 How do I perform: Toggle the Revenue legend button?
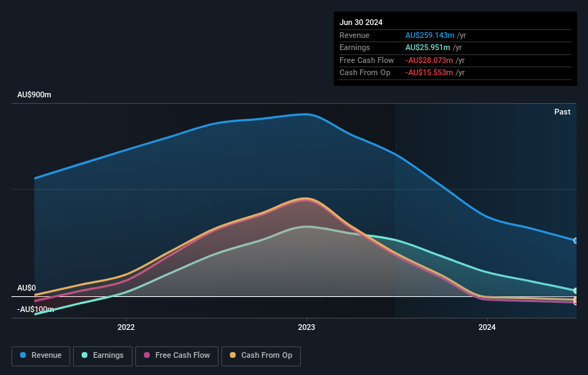pyautogui.click(x=41, y=356)
